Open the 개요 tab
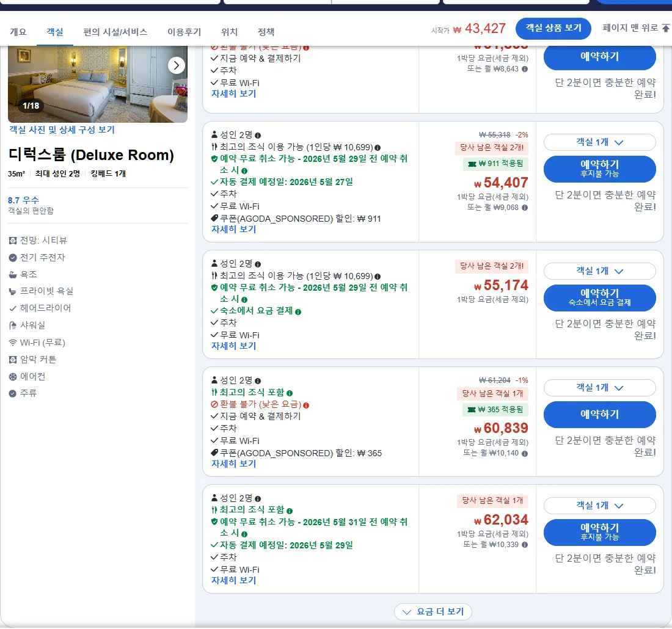Image resolution: width=672 pixels, height=629 pixels. [18, 32]
